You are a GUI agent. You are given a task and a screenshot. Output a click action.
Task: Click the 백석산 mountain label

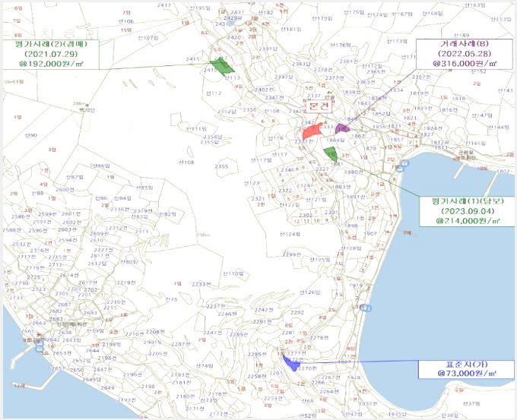87,109
